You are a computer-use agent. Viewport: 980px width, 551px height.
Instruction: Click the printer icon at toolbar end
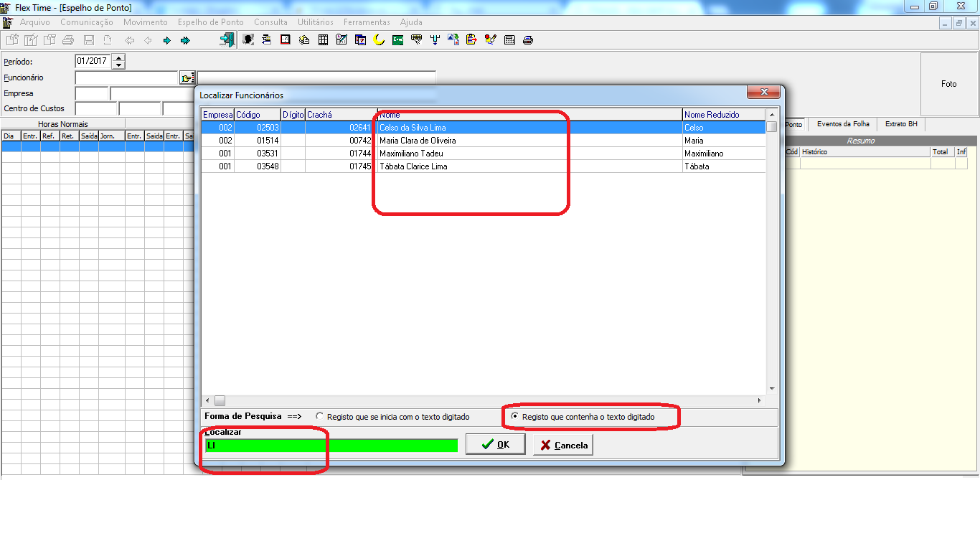coord(528,40)
